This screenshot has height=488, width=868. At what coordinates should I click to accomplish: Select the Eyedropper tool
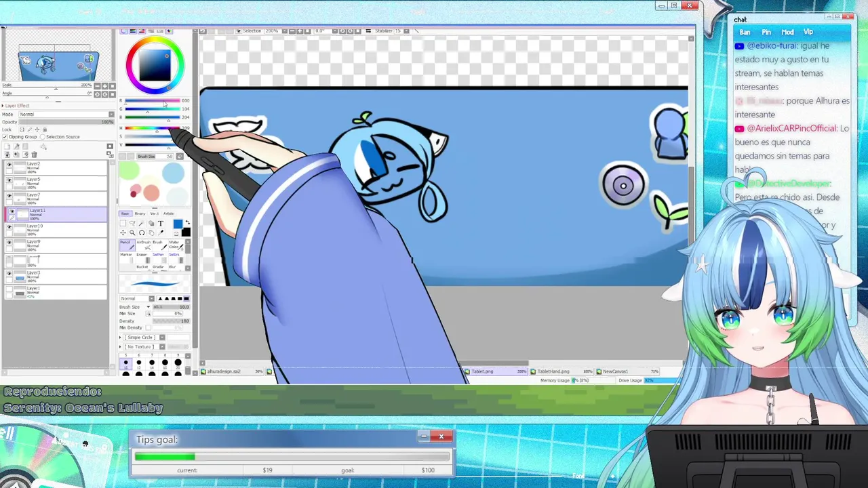(161, 232)
